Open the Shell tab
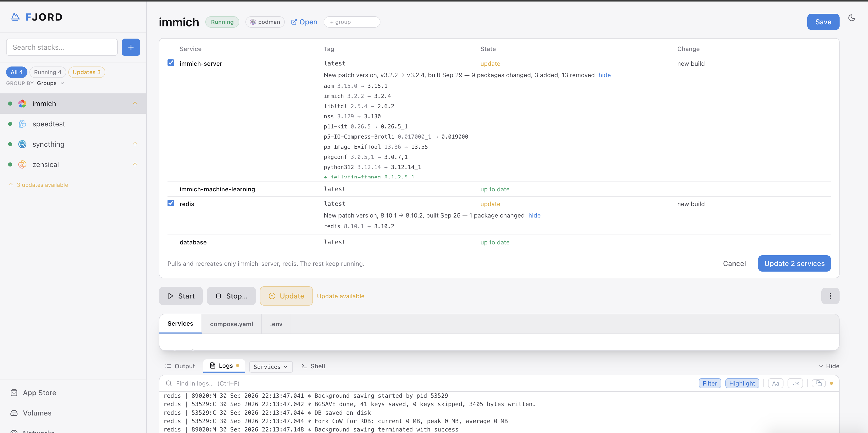Viewport: 868px width, 433px height. coord(313,366)
